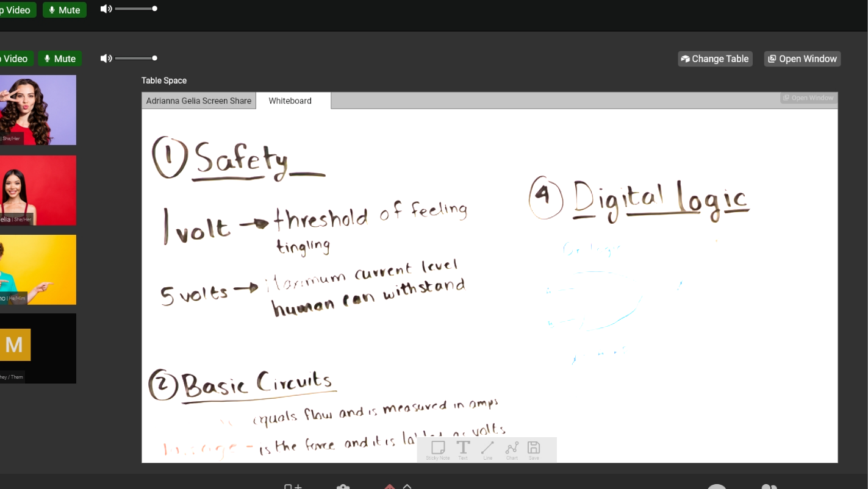Screen dimensions: 868x489
Task: Switch to the Whiteboard tab
Action: (x=290, y=101)
